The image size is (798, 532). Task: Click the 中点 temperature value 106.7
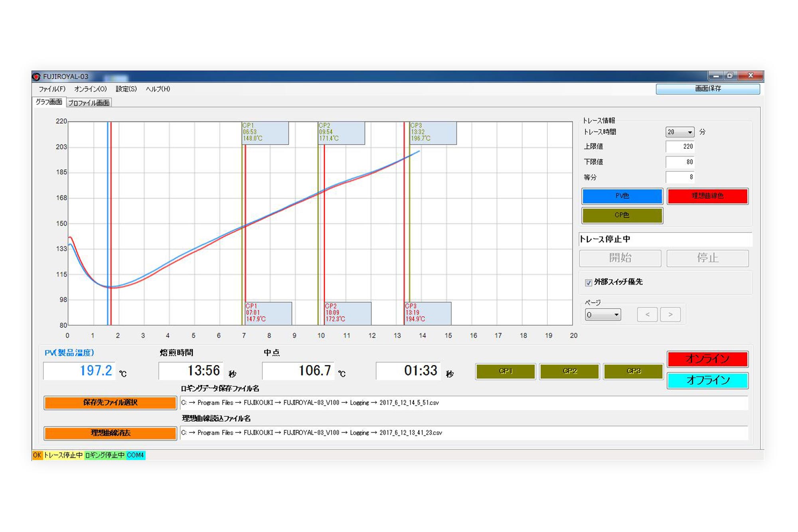click(x=298, y=371)
